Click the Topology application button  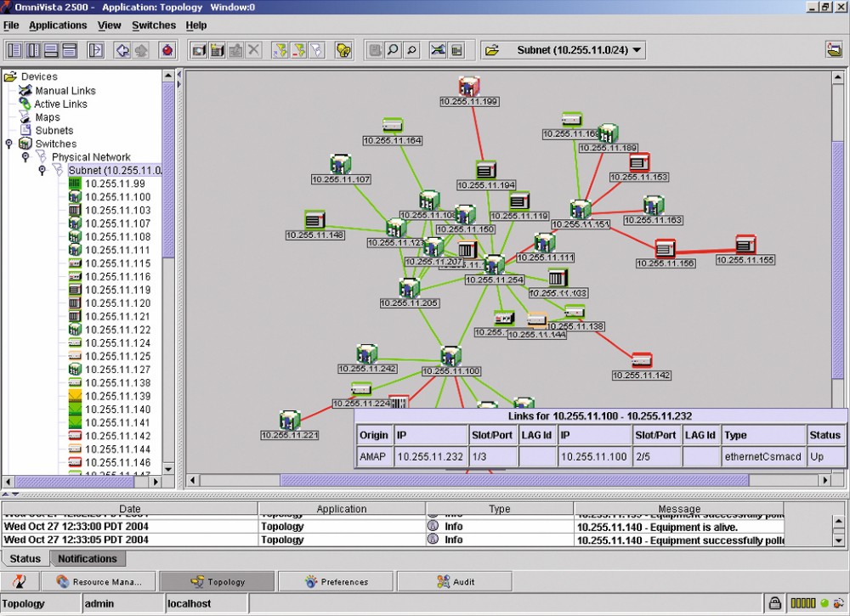(x=218, y=582)
